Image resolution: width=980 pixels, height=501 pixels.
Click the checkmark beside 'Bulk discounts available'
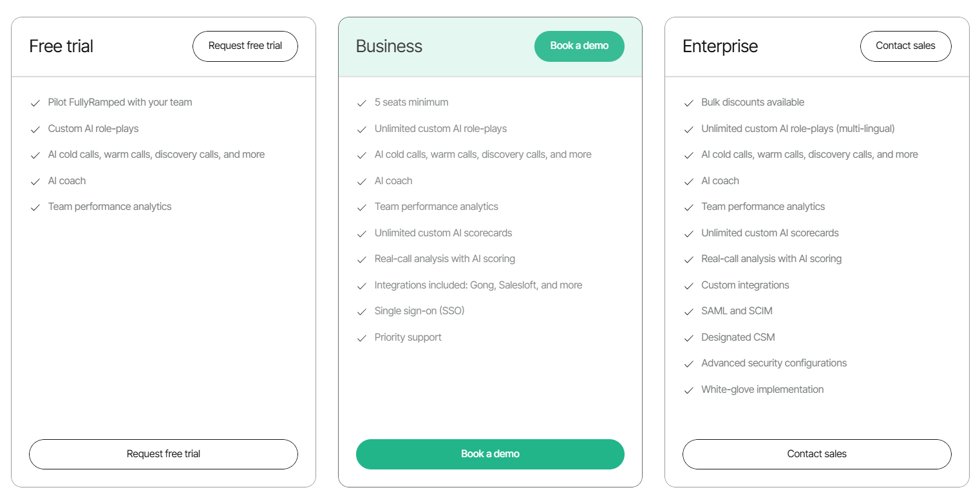[x=688, y=103]
